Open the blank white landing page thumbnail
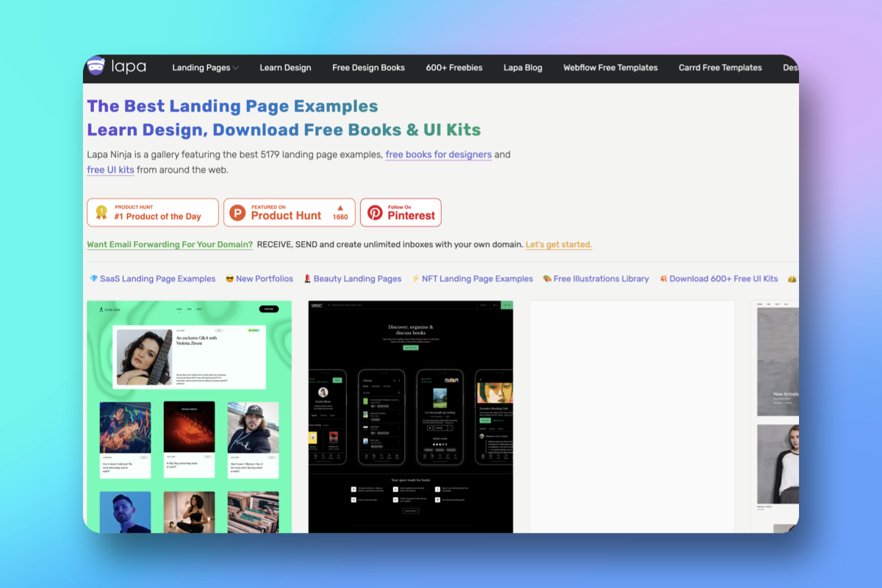This screenshot has width=882, height=588. (x=632, y=417)
